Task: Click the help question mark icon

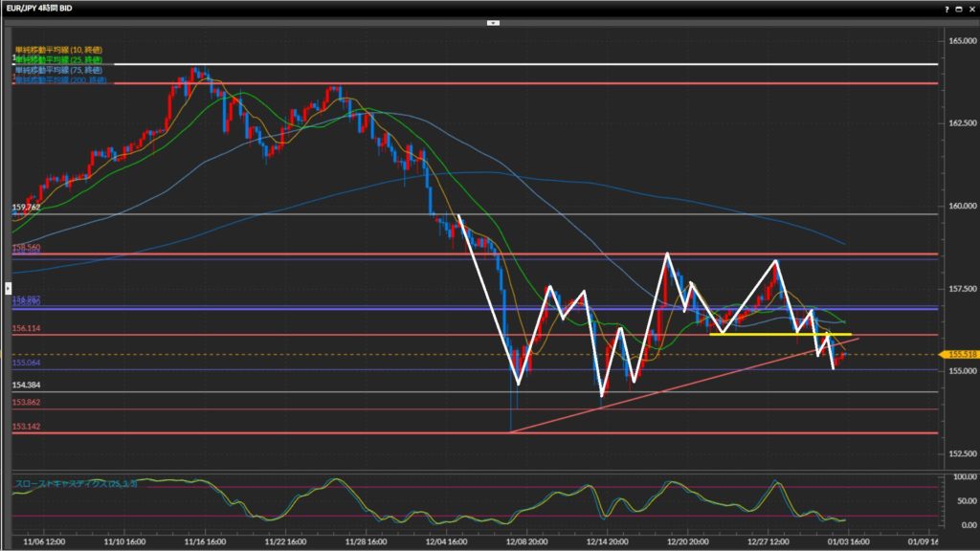Action: coord(947,9)
